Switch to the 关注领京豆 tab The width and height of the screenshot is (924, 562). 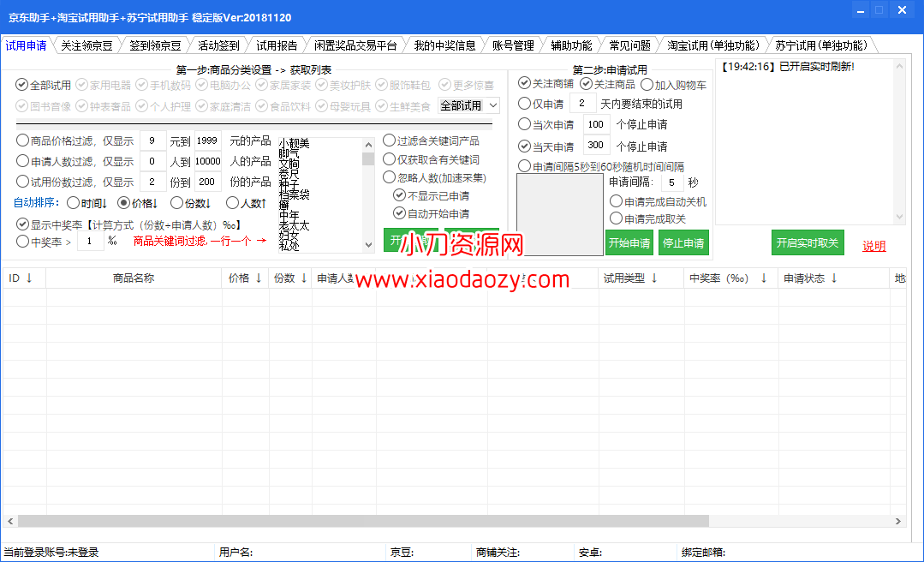point(86,45)
